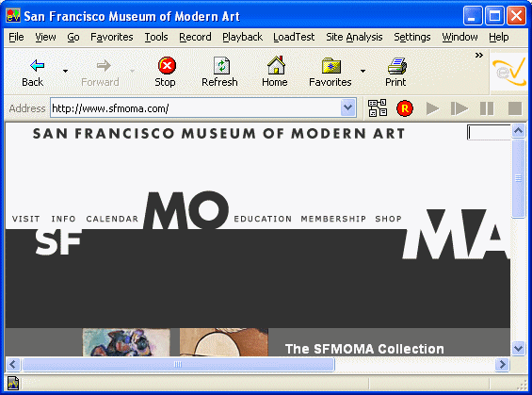Open the Favorites toolbar dropdown arrow
This screenshot has height=395, width=532.
pos(363,71)
